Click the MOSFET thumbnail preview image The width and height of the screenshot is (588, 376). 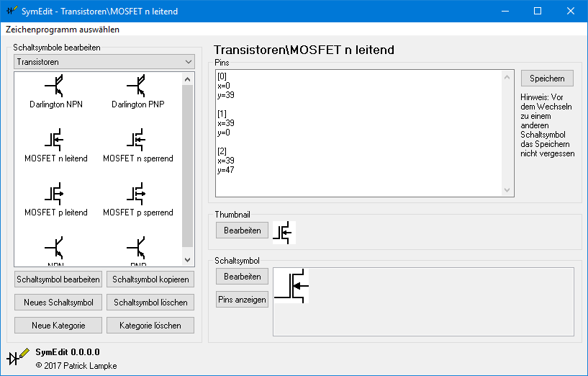[285, 233]
